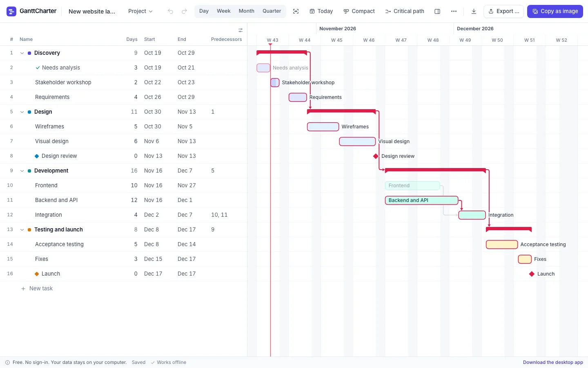Image resolution: width=588 pixels, height=368 pixels.
Task: Click the Discovery group purple color dot
Action: (x=29, y=53)
